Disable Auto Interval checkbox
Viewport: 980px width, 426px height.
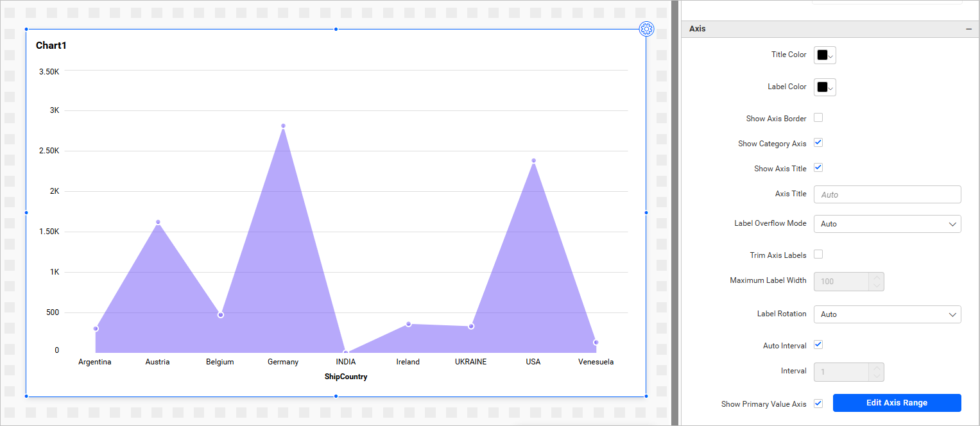(818, 345)
